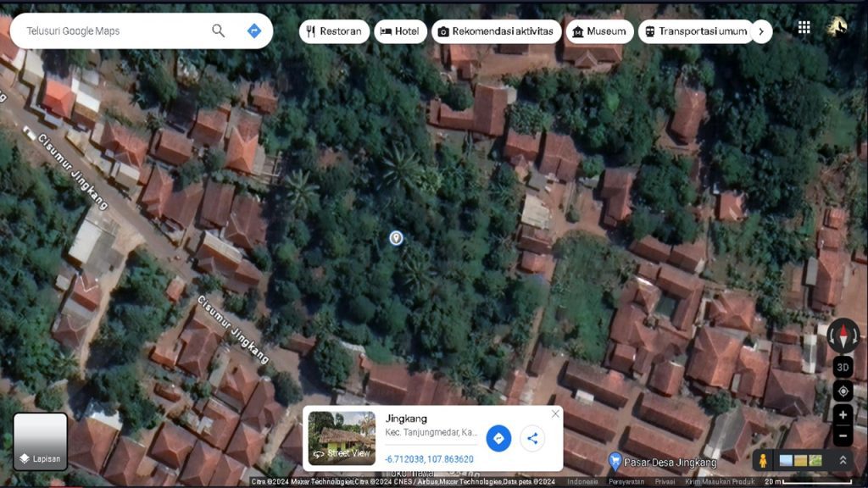Switch map type via Lapisan layers button
Image resolution: width=868 pixels, height=488 pixels.
(x=40, y=441)
